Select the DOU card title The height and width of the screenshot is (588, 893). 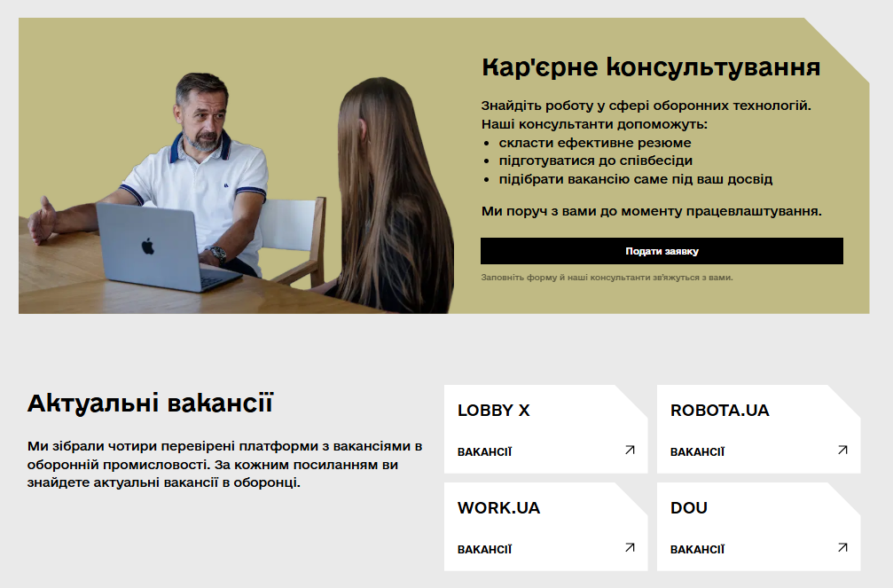point(689,507)
